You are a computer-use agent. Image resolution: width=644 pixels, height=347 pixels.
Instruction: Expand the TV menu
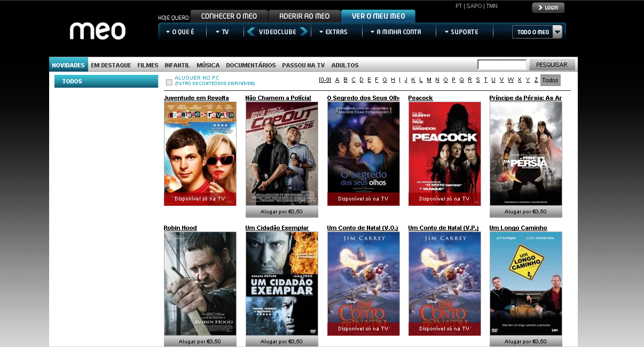tap(222, 32)
